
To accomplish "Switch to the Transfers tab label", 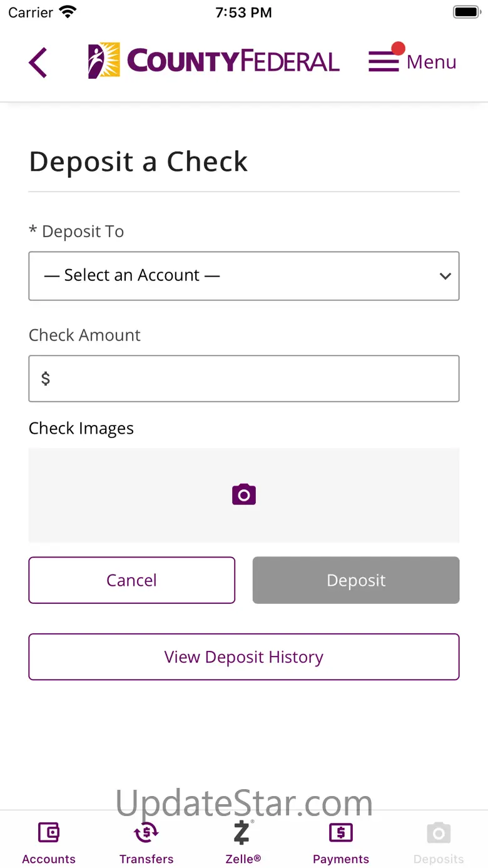I will 146,859.
